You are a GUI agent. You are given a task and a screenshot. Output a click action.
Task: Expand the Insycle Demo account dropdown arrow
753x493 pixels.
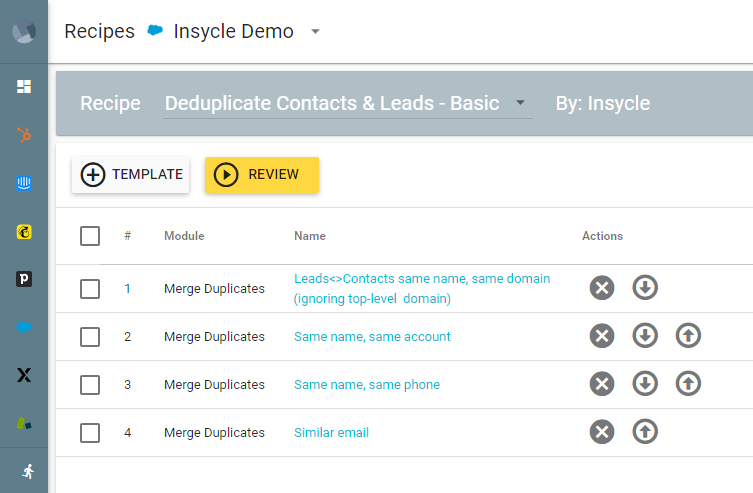point(315,32)
